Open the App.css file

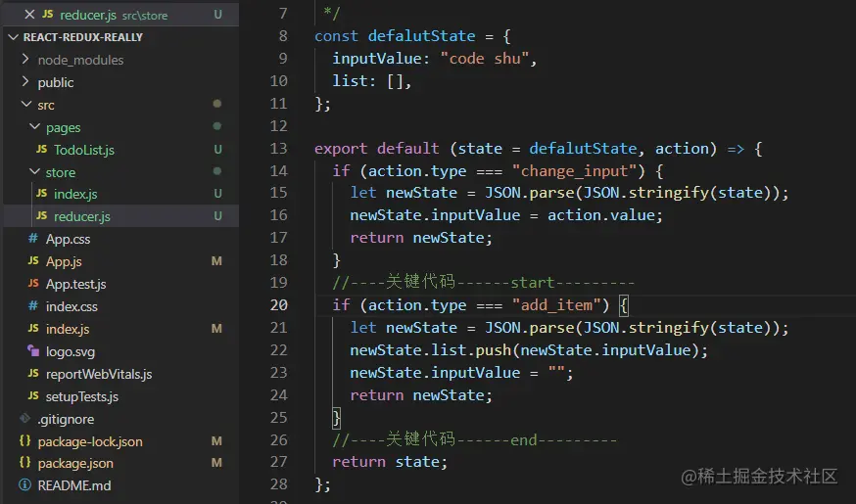68,239
